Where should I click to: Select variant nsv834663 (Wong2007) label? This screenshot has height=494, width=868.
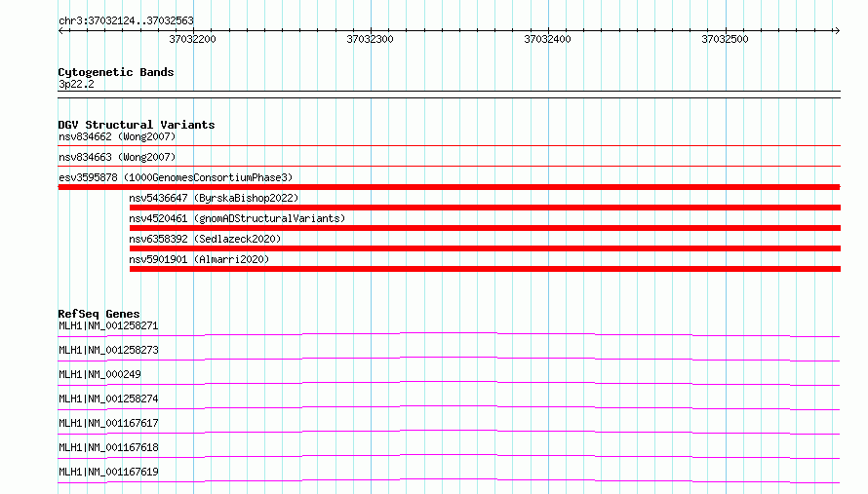click(117, 157)
